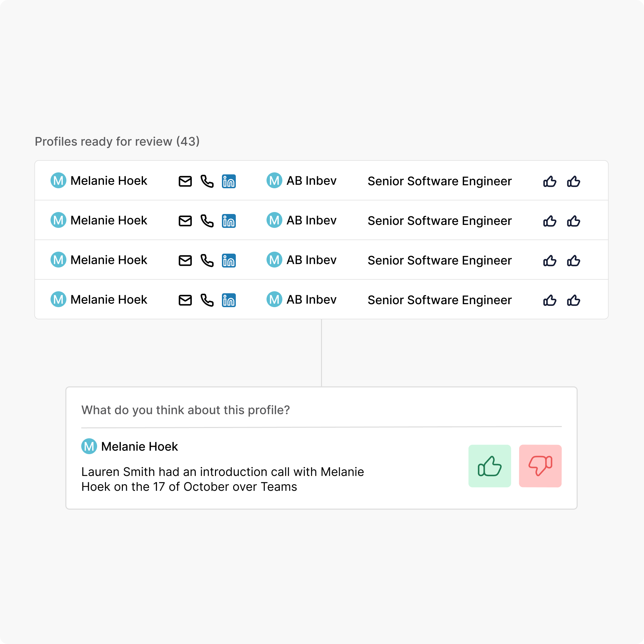Click the first thumbs up icon on top row
Screen dimensions: 644x644
tap(549, 181)
